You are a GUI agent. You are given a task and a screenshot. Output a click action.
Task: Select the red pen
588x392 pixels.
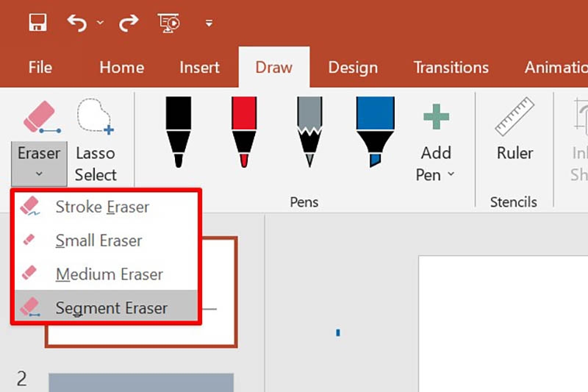point(244,132)
